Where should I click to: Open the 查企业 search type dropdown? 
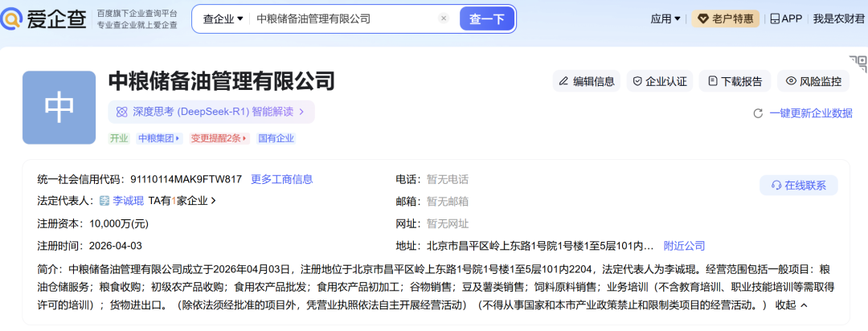coord(223,18)
